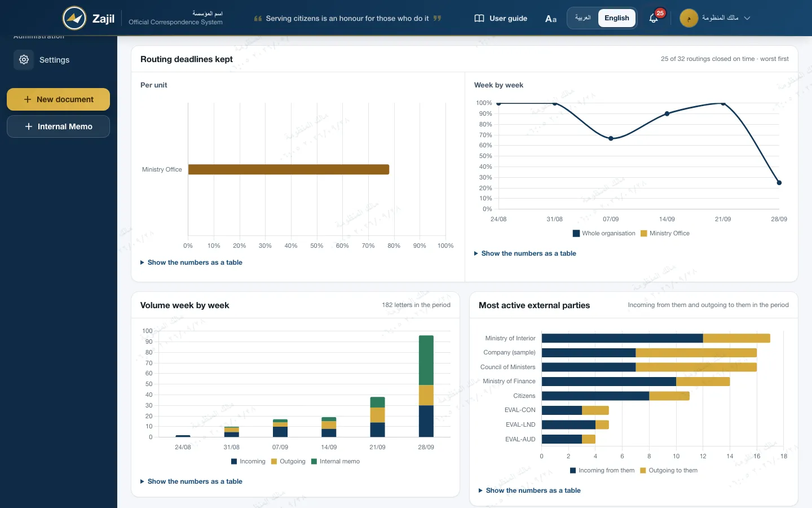Click the EVAL-LND label
The width and height of the screenshot is (812, 508).
[x=520, y=424]
